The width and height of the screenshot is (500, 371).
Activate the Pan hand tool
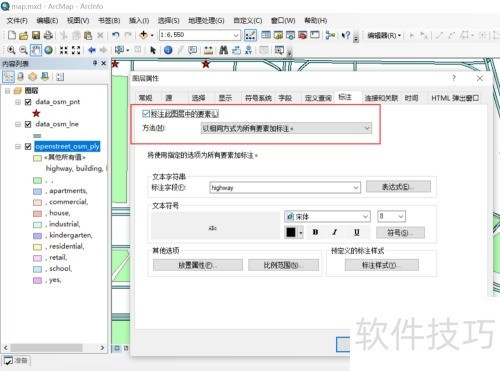coord(36,50)
